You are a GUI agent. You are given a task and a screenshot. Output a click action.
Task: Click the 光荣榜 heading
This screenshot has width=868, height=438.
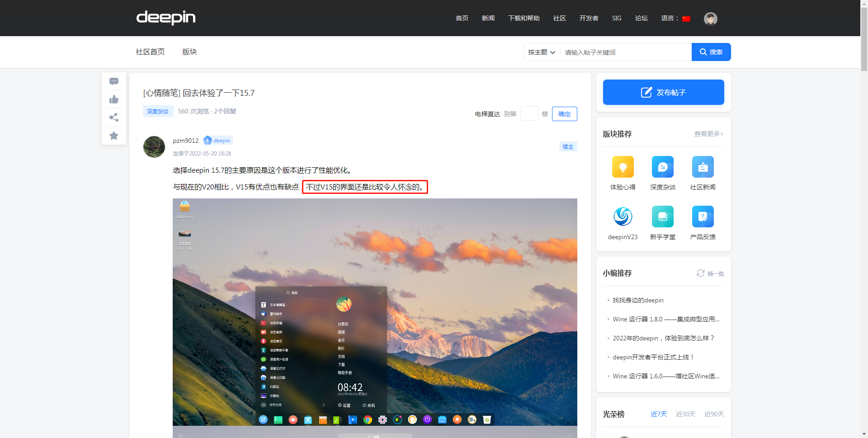coord(613,414)
